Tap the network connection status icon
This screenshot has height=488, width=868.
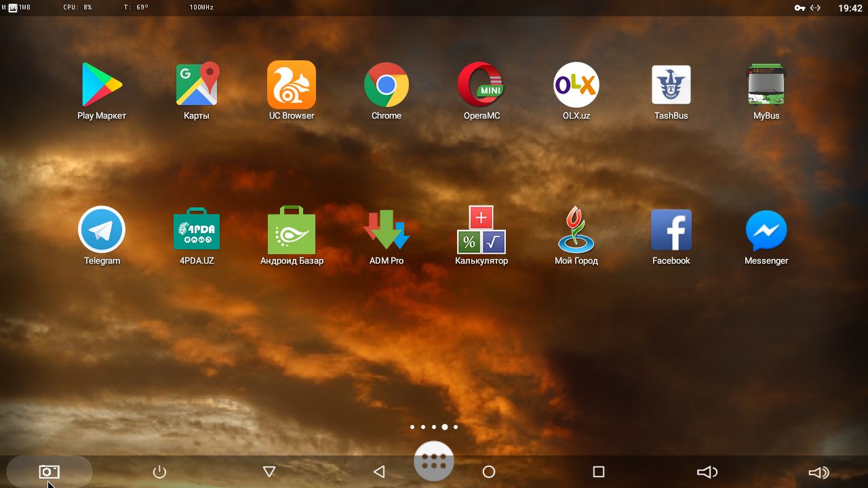point(815,8)
